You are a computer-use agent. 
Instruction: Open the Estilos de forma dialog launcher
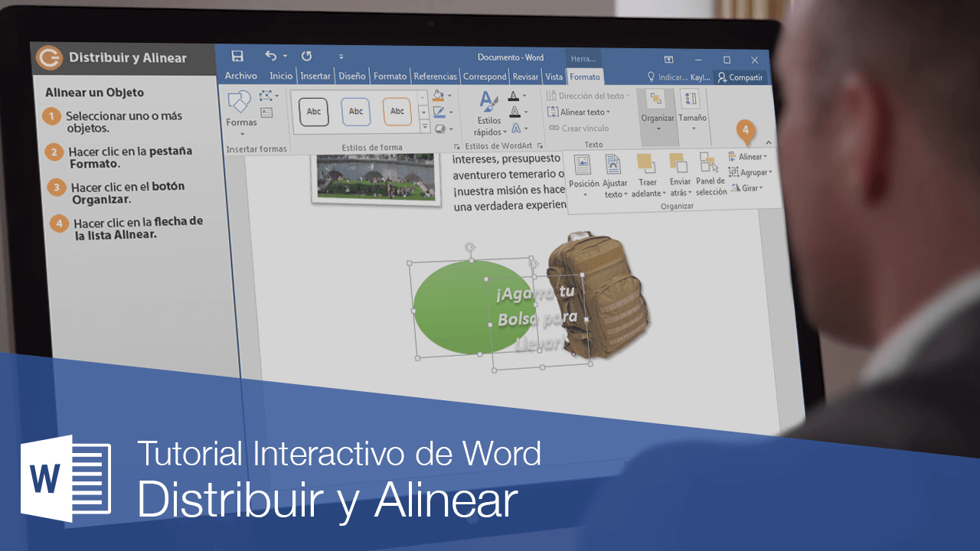point(457,145)
